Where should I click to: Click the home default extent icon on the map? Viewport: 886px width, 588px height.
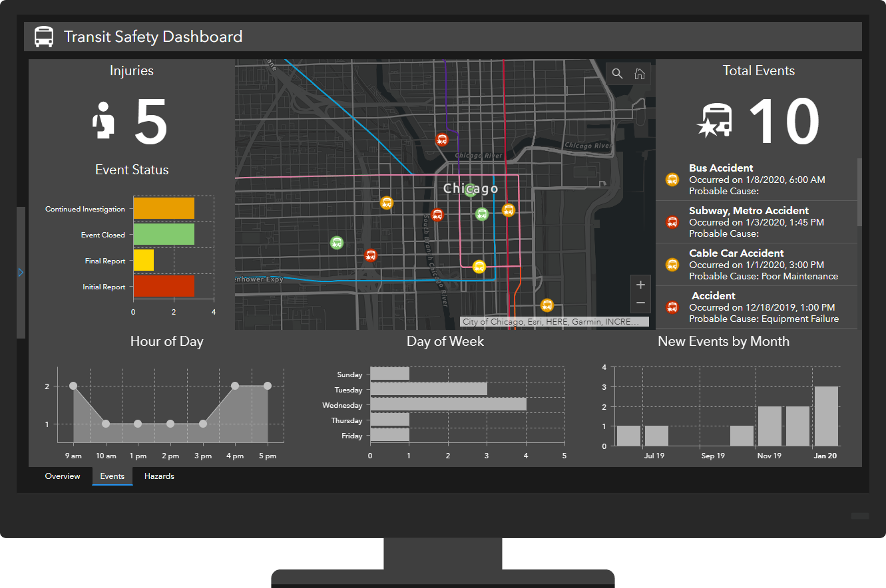pyautogui.click(x=640, y=73)
